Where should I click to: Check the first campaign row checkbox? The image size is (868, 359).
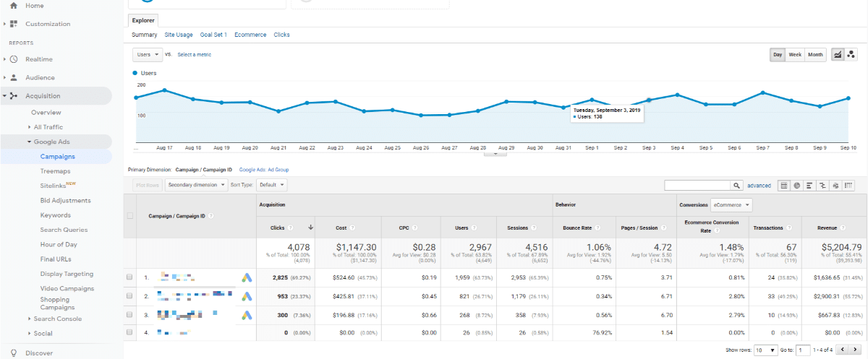tap(130, 277)
